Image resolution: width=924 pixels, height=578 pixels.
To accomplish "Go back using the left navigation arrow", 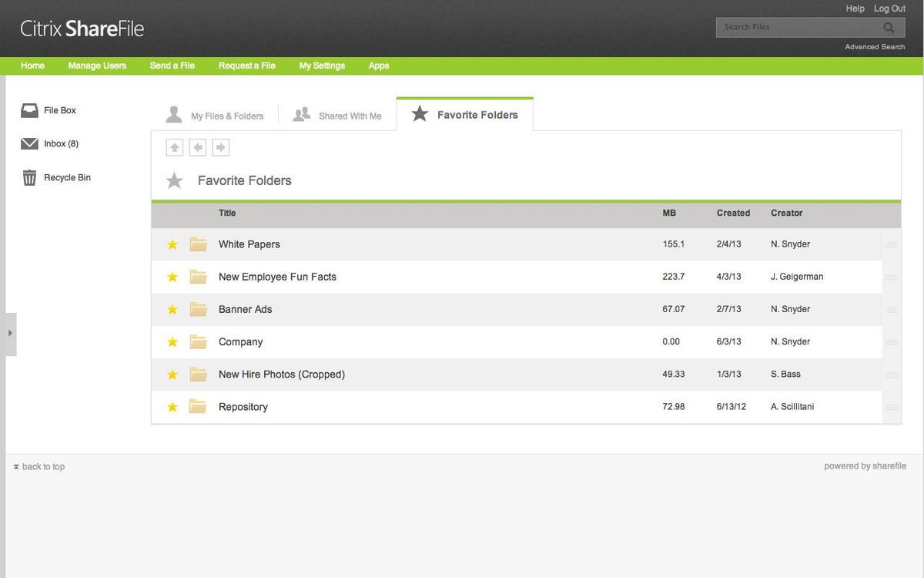I will coord(195,146).
